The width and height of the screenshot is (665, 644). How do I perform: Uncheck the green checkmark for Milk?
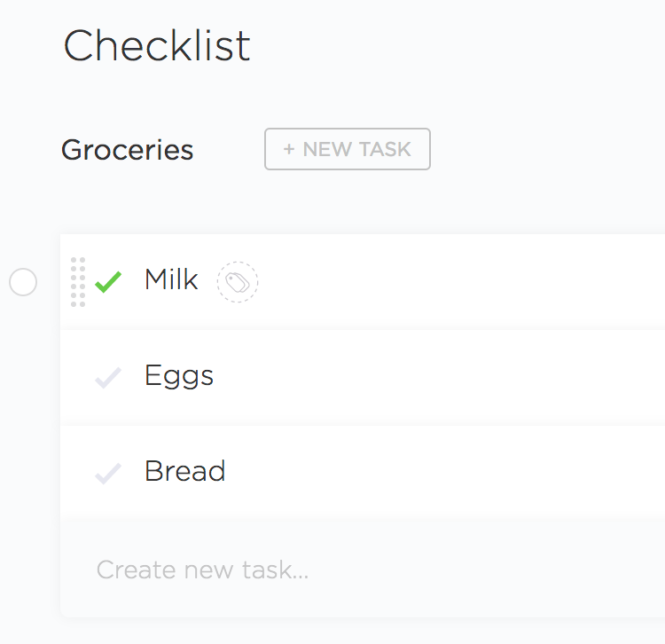(108, 283)
